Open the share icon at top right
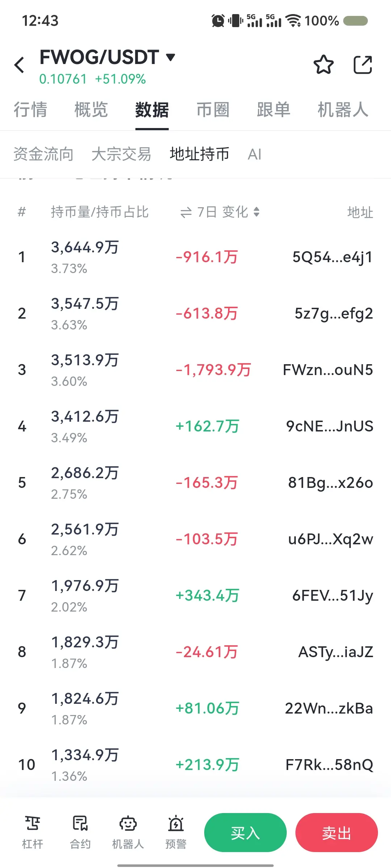This screenshot has width=391, height=868. coord(363,65)
